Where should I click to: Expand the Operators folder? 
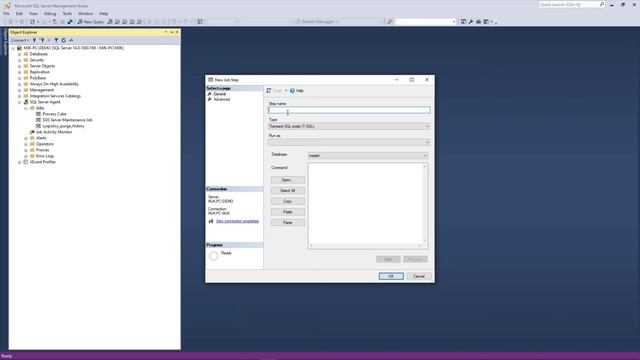click(26, 144)
